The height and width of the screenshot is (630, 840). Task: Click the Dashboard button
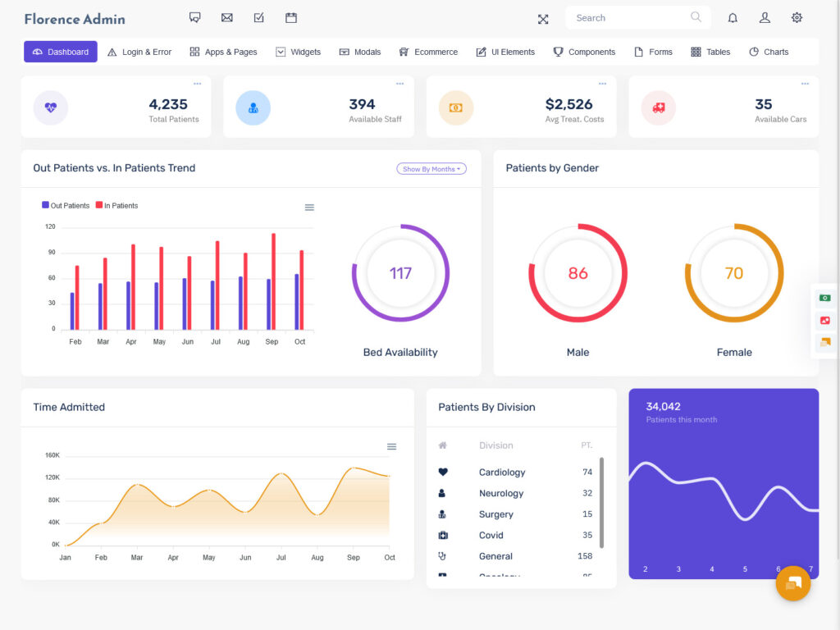(60, 51)
